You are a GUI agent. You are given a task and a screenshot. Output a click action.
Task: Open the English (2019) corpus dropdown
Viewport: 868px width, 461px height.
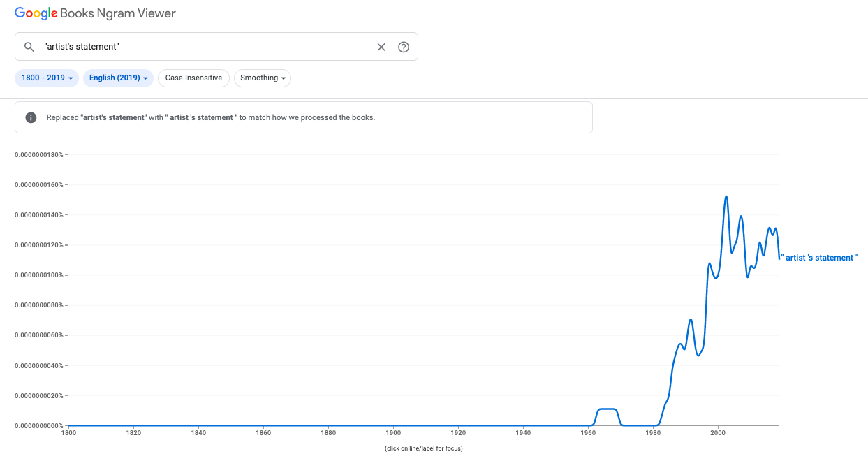[x=119, y=78]
